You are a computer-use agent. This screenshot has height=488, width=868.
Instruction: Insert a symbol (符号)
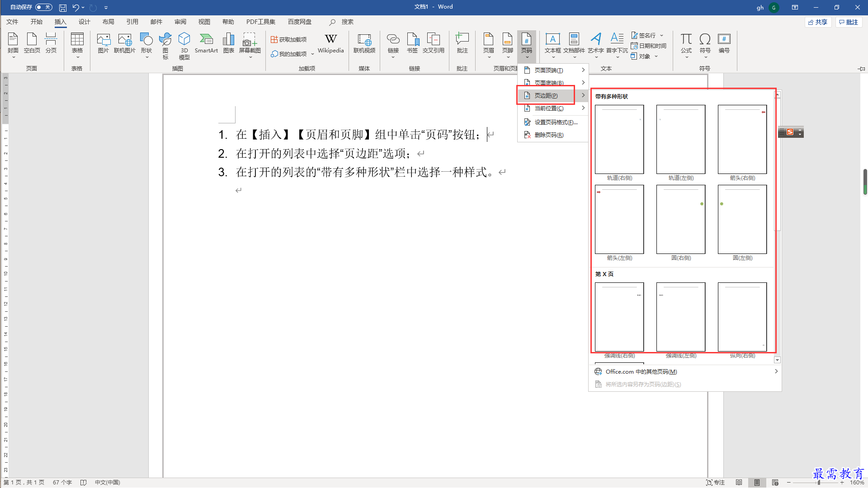[705, 45]
